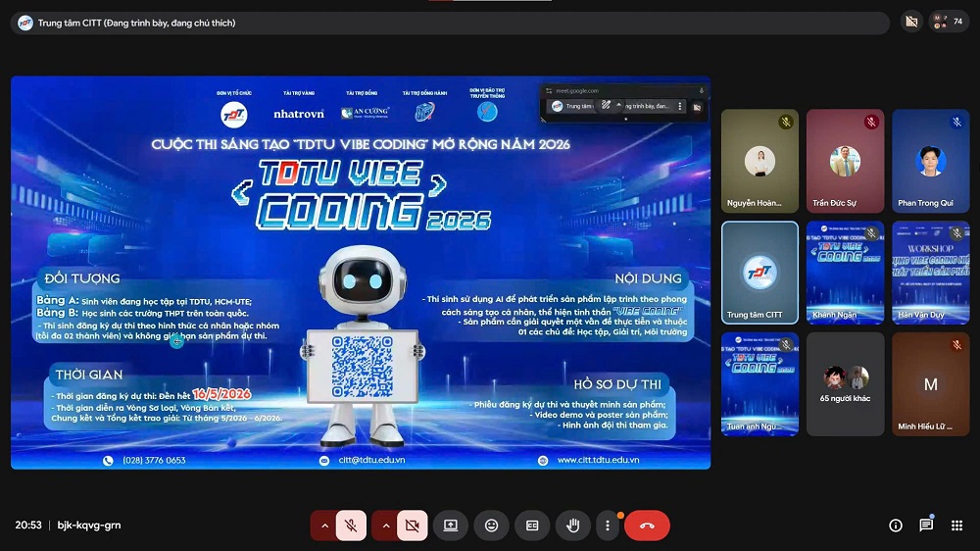
Task: Click the phone icon before (028) 3776 0653
Action: (108, 461)
